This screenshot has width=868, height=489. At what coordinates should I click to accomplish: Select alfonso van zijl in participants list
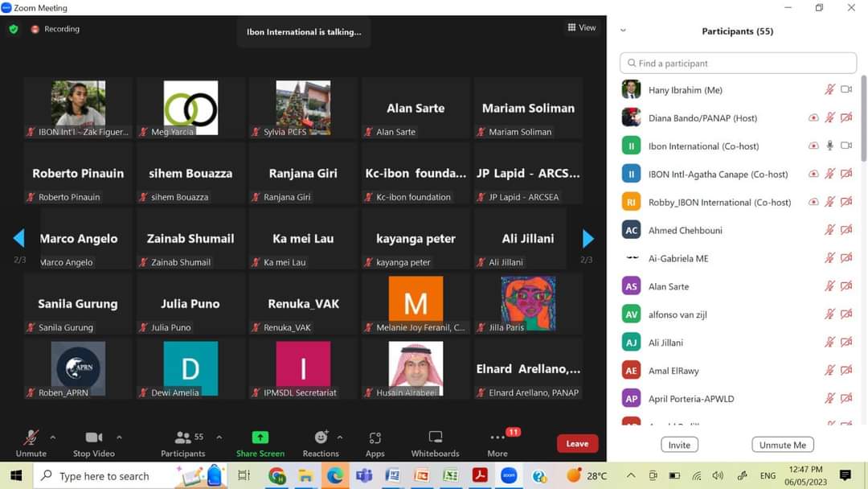click(x=738, y=314)
